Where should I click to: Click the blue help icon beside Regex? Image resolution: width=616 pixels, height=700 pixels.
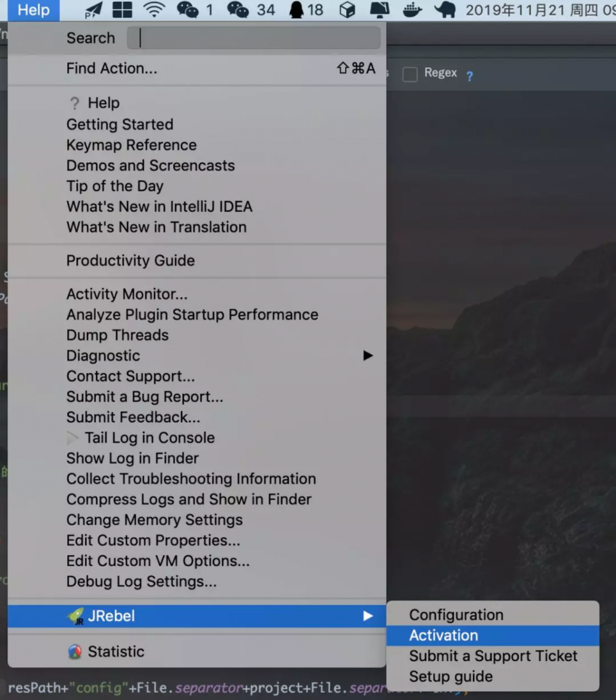point(469,76)
